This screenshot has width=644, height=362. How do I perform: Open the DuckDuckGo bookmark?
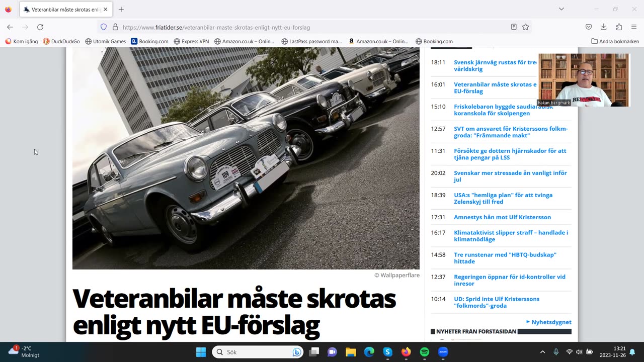tap(61, 41)
